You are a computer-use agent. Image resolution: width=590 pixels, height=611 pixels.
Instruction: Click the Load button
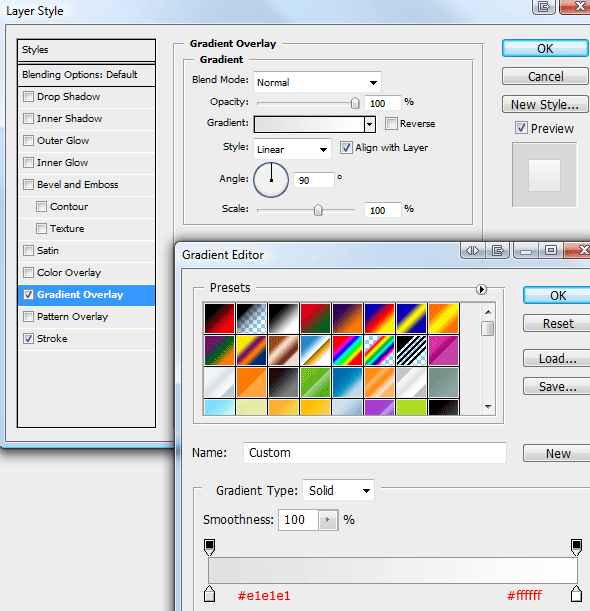[x=557, y=358]
